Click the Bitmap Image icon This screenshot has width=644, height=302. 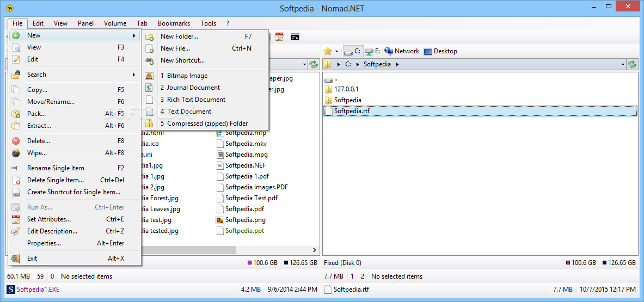[150, 76]
